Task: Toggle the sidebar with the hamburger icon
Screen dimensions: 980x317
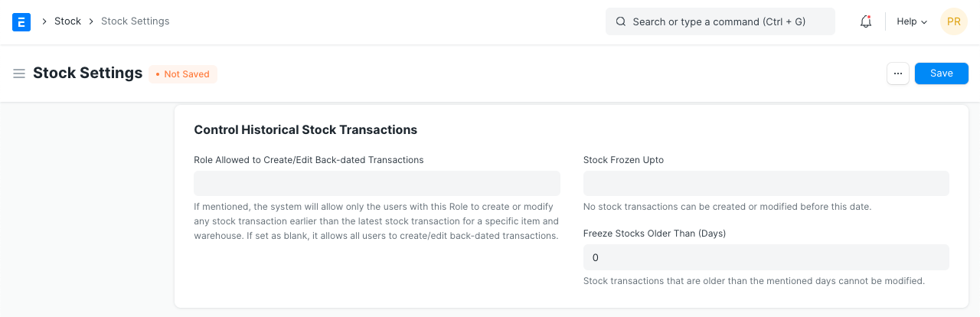Action: click(19, 74)
